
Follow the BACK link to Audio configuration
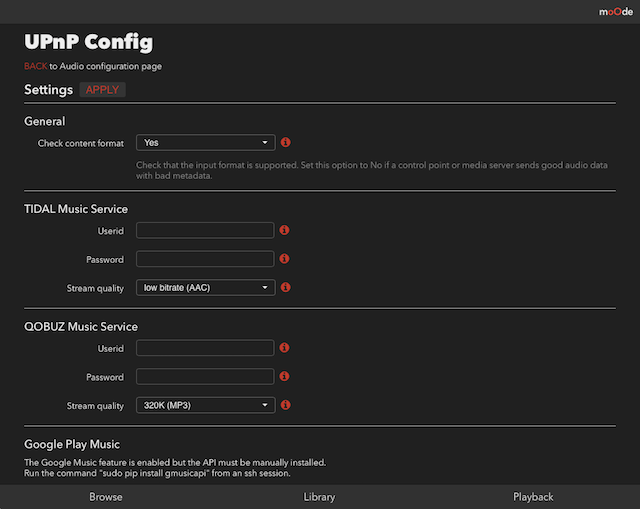coord(36,66)
